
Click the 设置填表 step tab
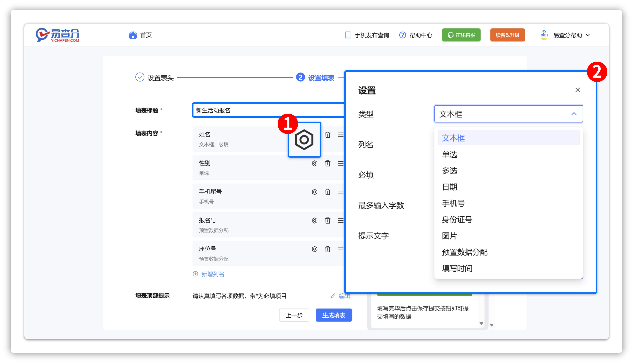[x=321, y=78]
